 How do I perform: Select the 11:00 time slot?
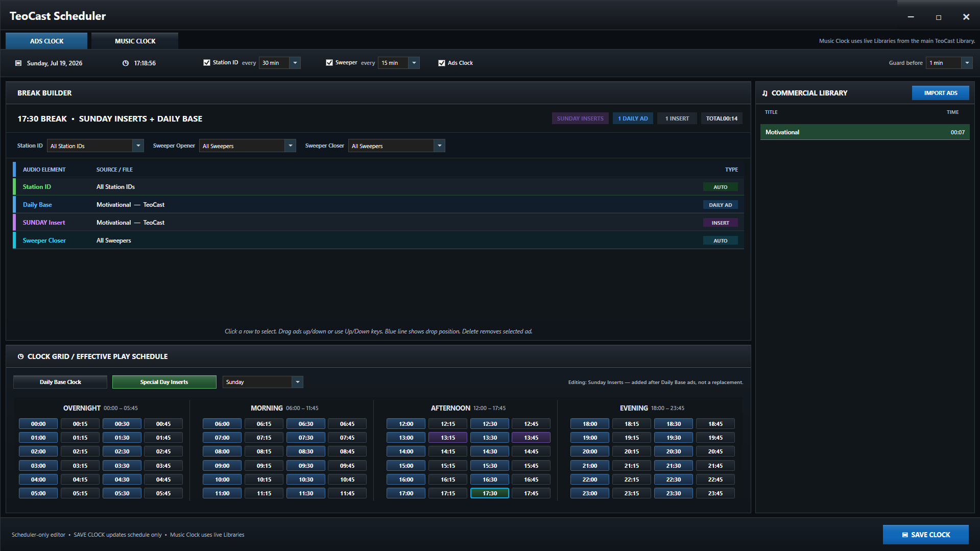[x=222, y=493]
